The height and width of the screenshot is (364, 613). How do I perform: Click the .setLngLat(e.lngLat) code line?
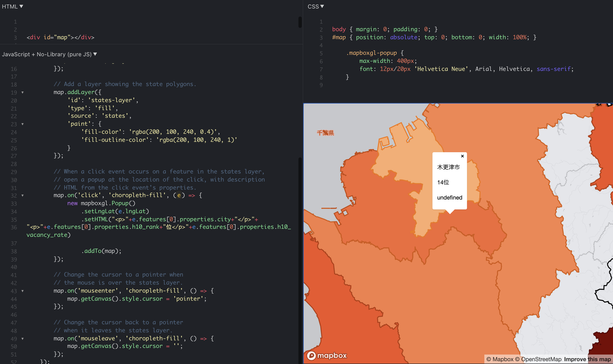coord(115,211)
